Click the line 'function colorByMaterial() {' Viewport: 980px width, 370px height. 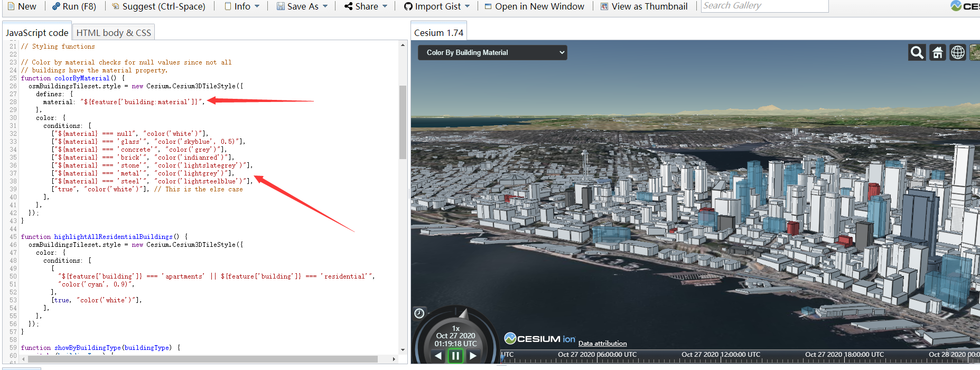pyautogui.click(x=73, y=78)
